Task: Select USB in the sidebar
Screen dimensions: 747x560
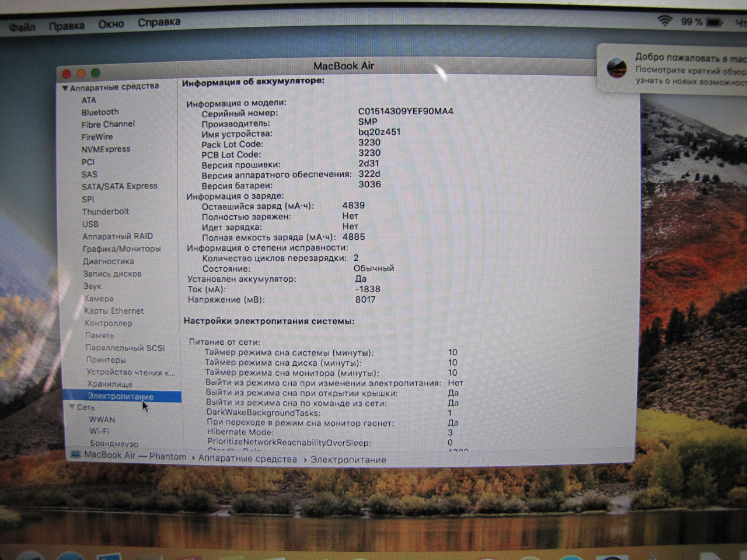Action: tap(90, 224)
